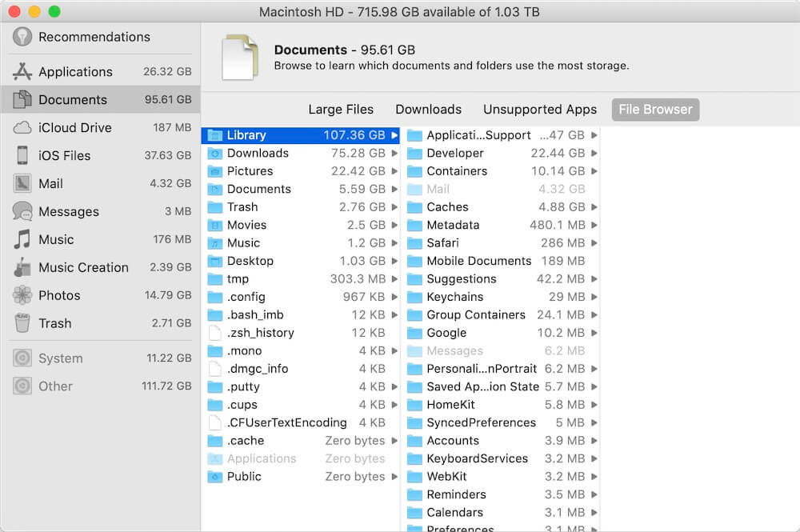Expand the Downloads folder disclosure arrow
Screen dimensions: 800x532
click(394, 153)
